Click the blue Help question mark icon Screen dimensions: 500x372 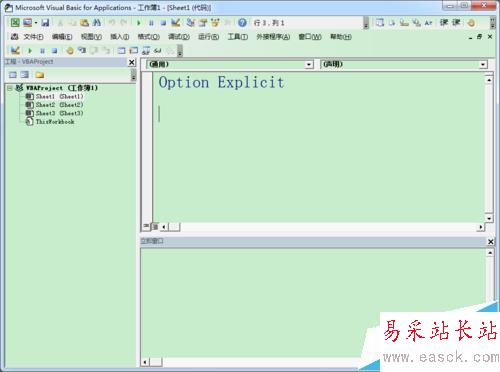[242, 23]
